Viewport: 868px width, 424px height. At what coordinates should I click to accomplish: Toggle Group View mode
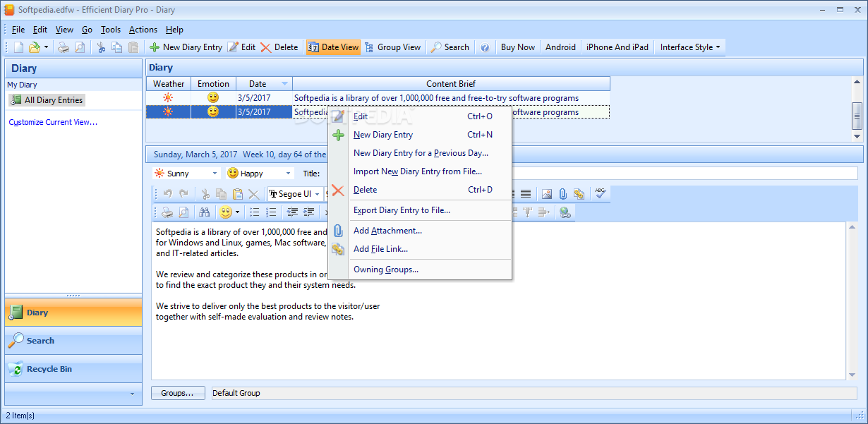click(392, 47)
